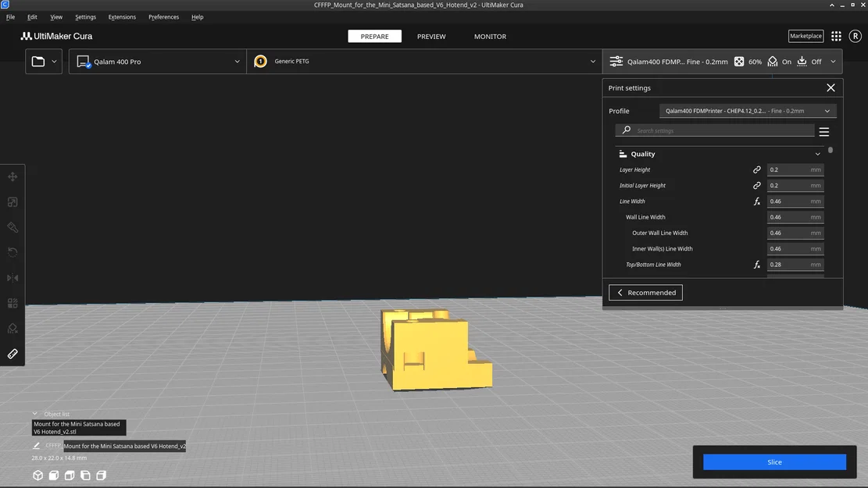Click the Slice button

[774, 462]
